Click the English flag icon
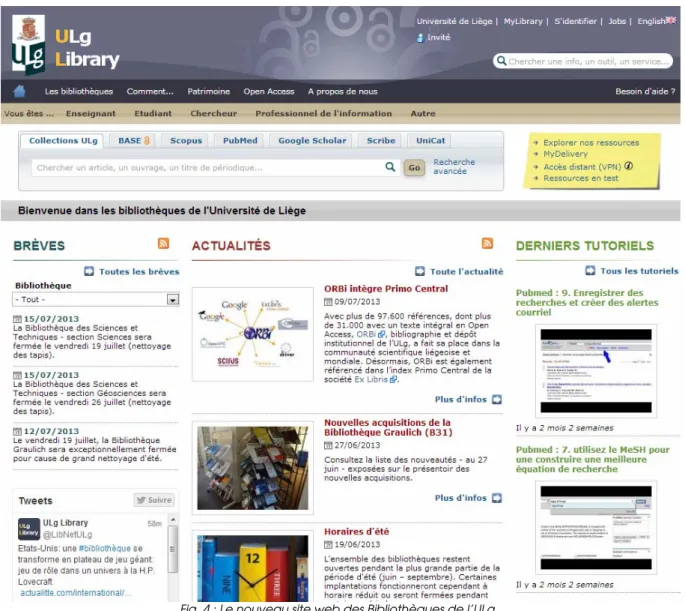The width and height of the screenshot is (685, 611). [671, 20]
